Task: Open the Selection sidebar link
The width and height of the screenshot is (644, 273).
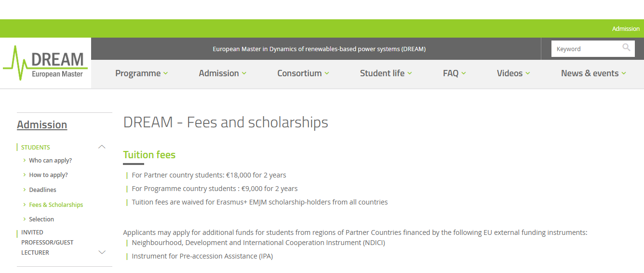Action: click(x=41, y=219)
